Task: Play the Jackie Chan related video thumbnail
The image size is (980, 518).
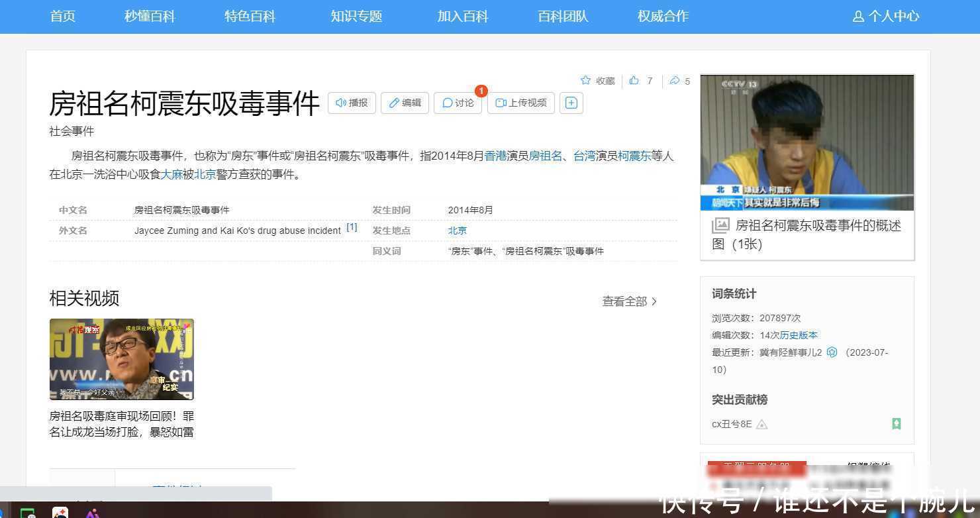Action: [x=122, y=359]
